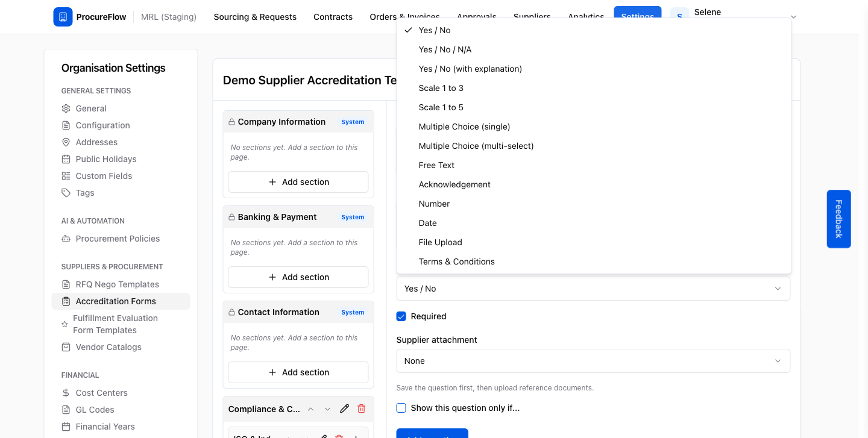
Task: Click lock icon beside Banking & Payment
Action: [x=231, y=217]
